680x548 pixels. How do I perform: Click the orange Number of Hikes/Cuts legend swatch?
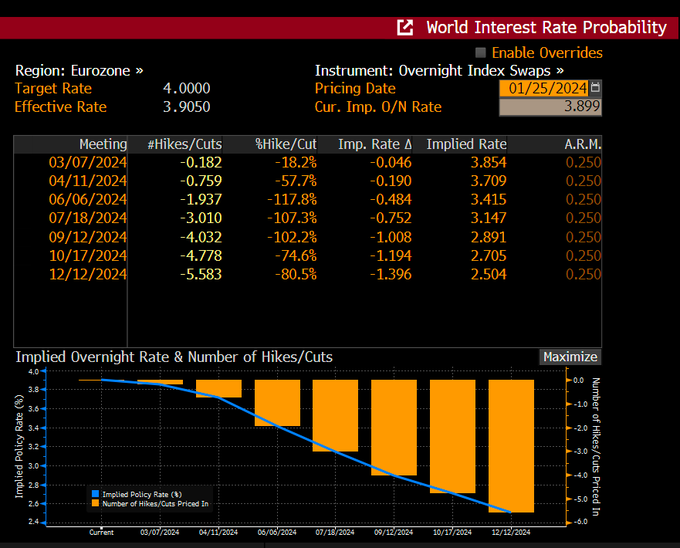coord(95,503)
